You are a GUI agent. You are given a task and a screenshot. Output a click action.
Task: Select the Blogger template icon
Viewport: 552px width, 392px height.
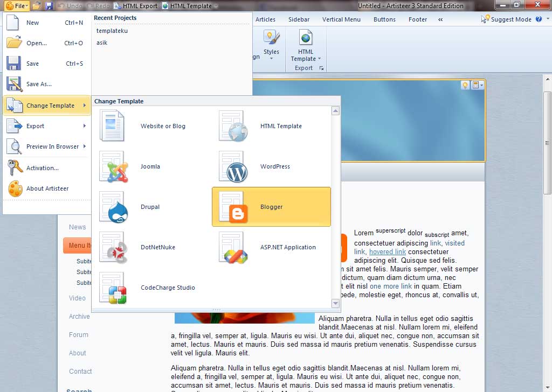click(x=233, y=207)
